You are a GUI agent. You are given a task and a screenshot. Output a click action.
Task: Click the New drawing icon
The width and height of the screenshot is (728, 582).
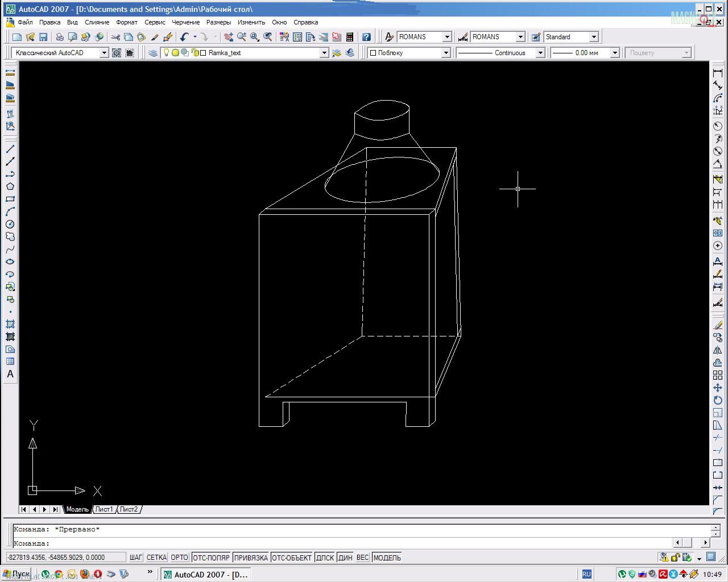(x=17, y=37)
